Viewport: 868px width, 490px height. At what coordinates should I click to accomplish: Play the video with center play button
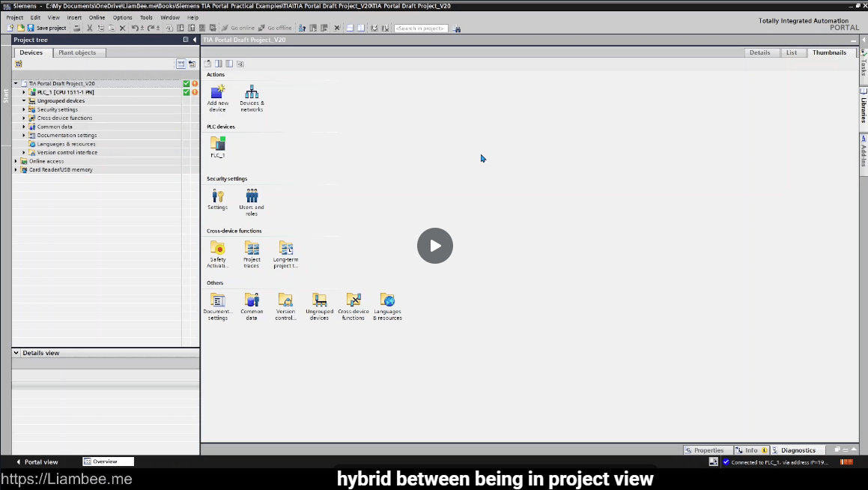(x=435, y=246)
